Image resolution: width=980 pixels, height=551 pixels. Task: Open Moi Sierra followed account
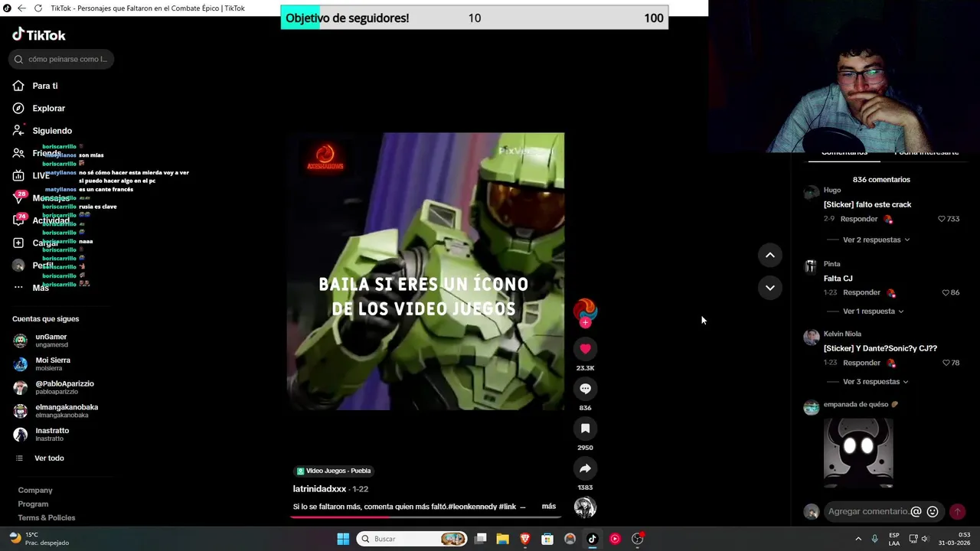[52, 364]
